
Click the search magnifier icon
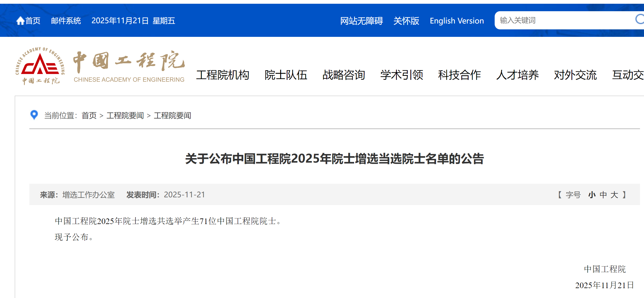coord(639,19)
